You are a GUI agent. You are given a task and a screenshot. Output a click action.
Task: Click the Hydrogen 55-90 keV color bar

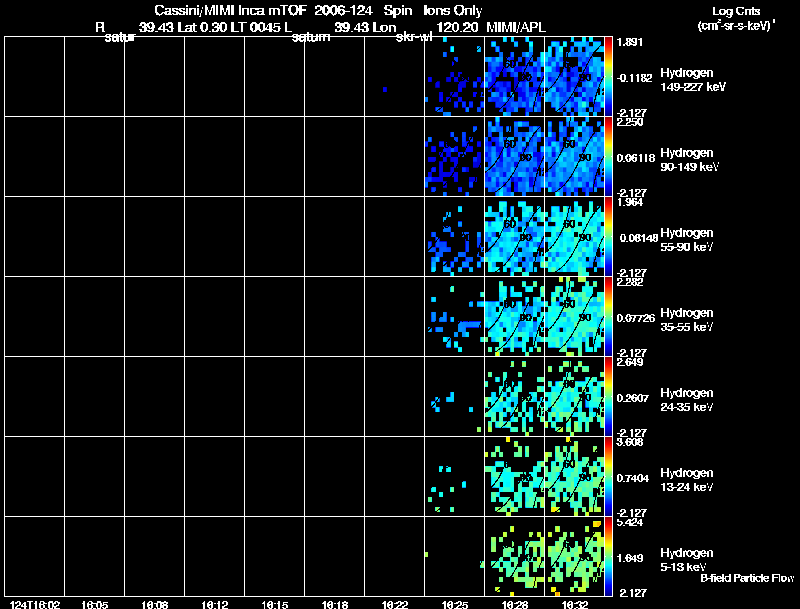(x=608, y=237)
